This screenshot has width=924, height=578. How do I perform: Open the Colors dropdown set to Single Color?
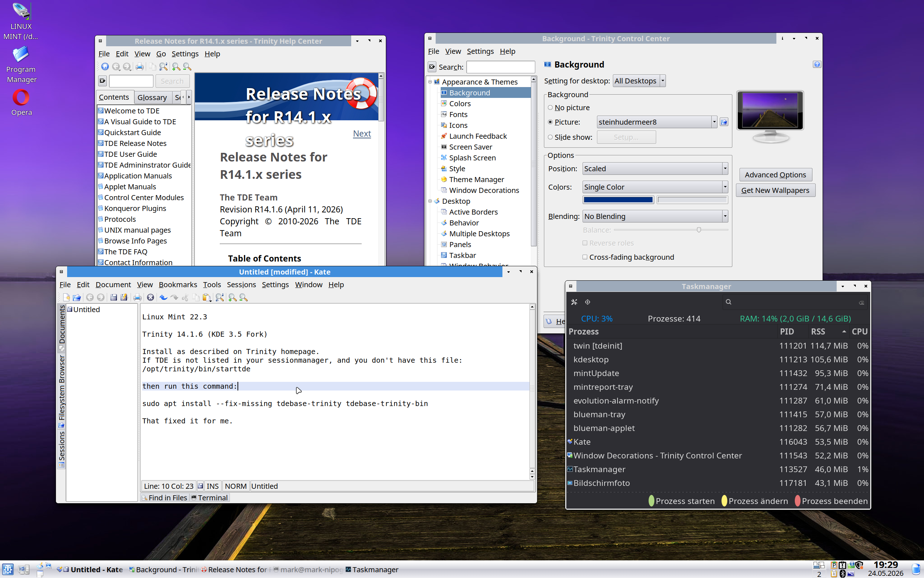655,187
